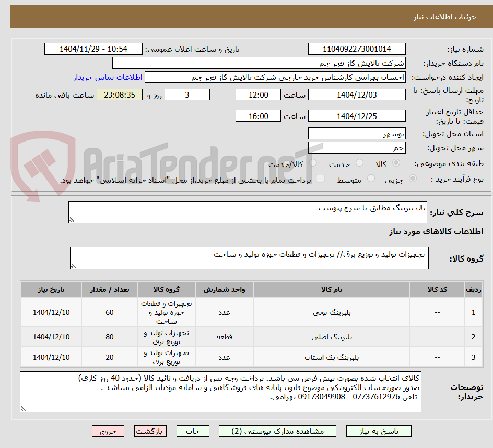Click the remaining days field showing 3
The width and height of the screenshot is (493, 448).
point(187,95)
